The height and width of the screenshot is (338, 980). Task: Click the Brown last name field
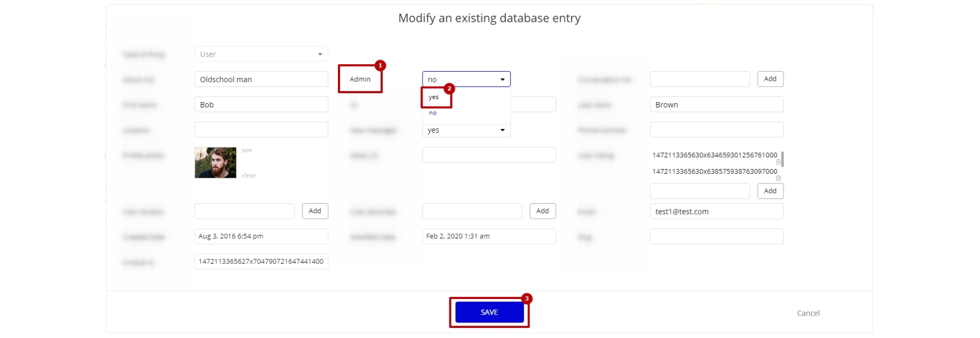pyautogui.click(x=717, y=104)
